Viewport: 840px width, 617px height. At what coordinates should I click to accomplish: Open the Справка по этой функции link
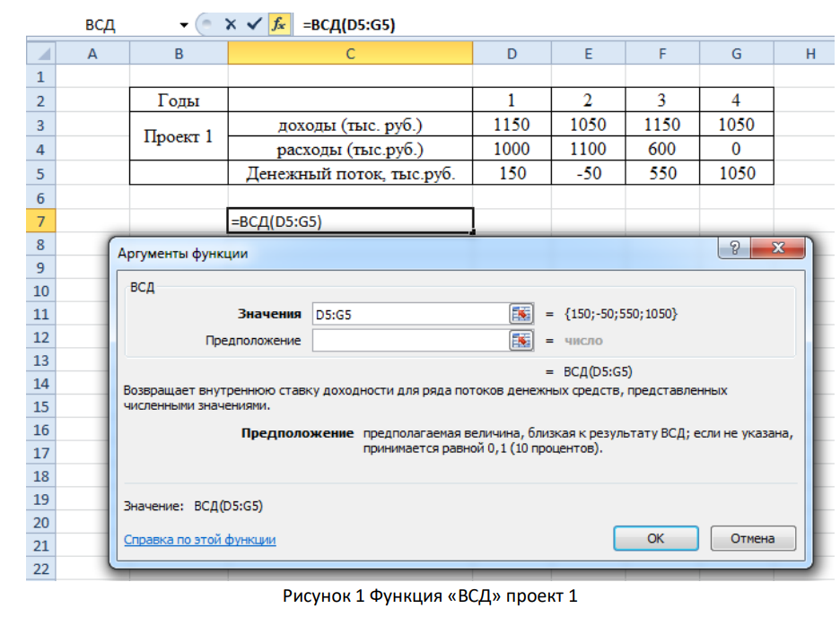(200, 539)
